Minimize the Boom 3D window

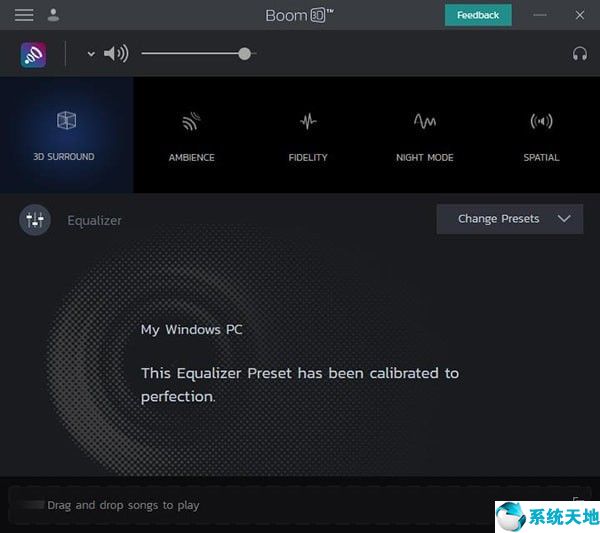coord(540,15)
